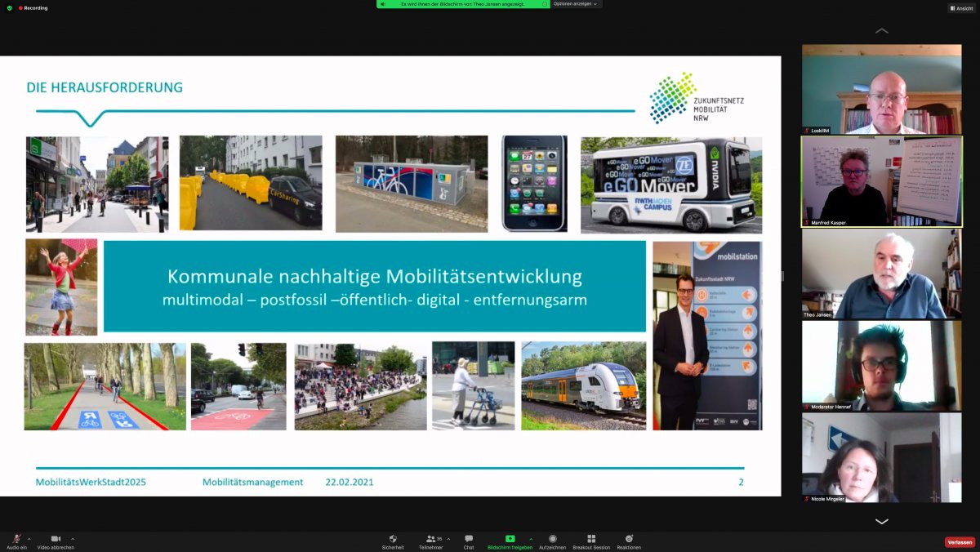The image size is (980, 552).
Task: Stop video with Video abbrechen
Action: pos(56,540)
